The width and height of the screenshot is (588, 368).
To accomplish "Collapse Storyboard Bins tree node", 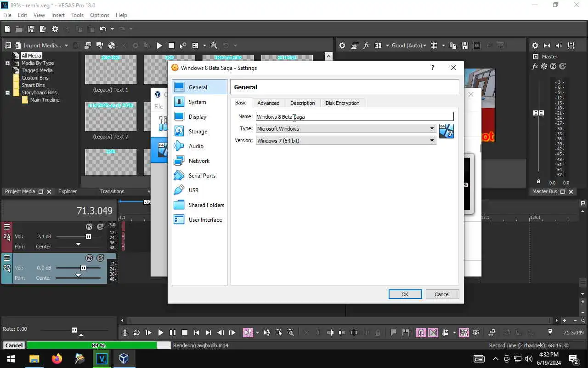I will pos(7,92).
